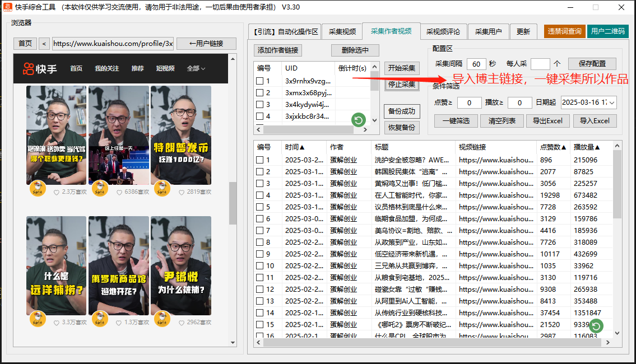The width and height of the screenshot is (636, 364).
Task: Check the box for UID row 1
Action: click(x=259, y=81)
